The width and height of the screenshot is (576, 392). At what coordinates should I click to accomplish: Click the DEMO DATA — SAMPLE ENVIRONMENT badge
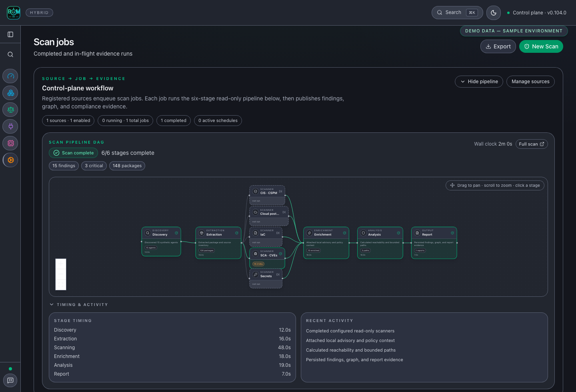[x=514, y=31]
